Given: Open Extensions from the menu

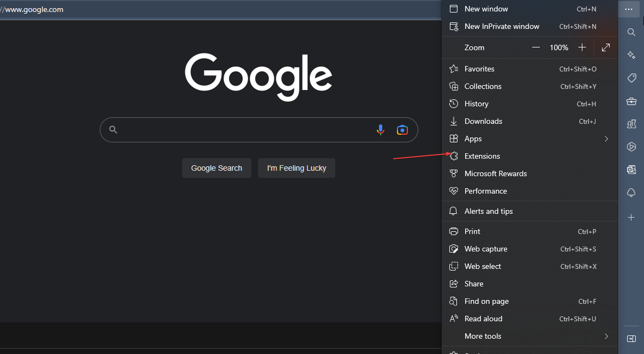Looking at the screenshot, I should tap(530, 156).
